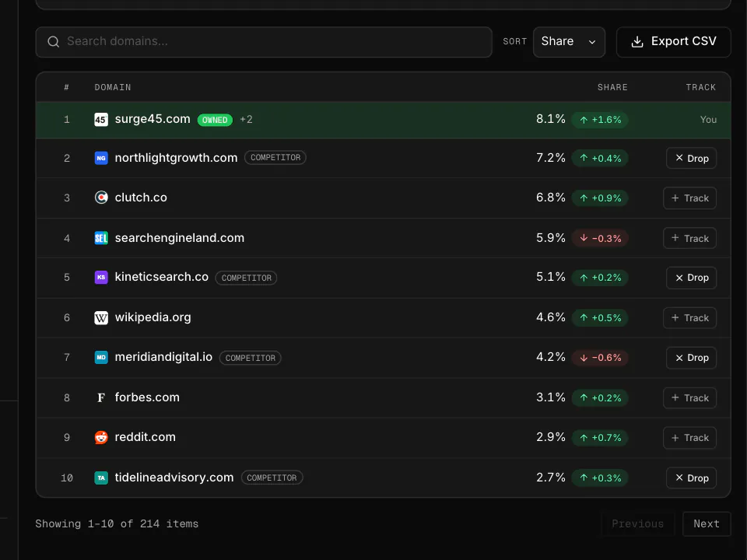Click the DOMAIN column header
Viewport: 747px width, 560px height.
[x=113, y=87]
